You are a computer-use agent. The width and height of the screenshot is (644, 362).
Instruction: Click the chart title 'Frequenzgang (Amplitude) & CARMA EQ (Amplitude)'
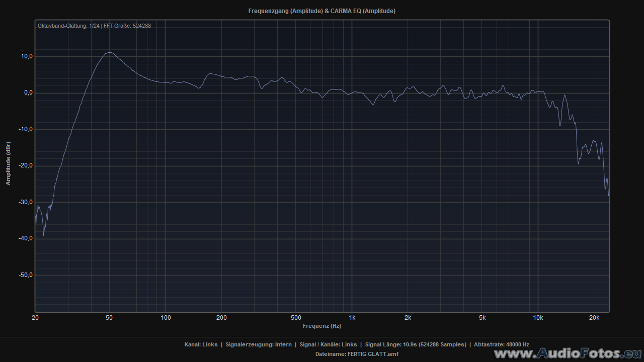point(322,11)
